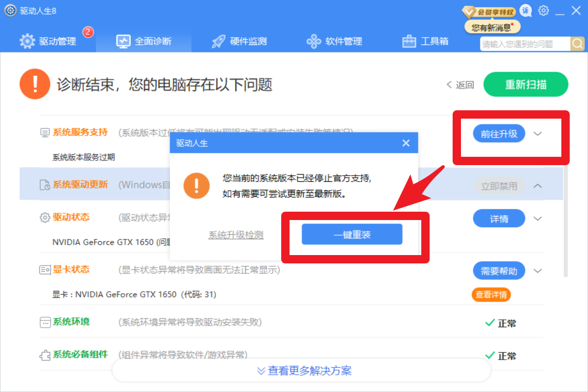This screenshot has width=588, height=392.
Task: Click the 全面诊断 monitor icon
Action: pos(123,41)
